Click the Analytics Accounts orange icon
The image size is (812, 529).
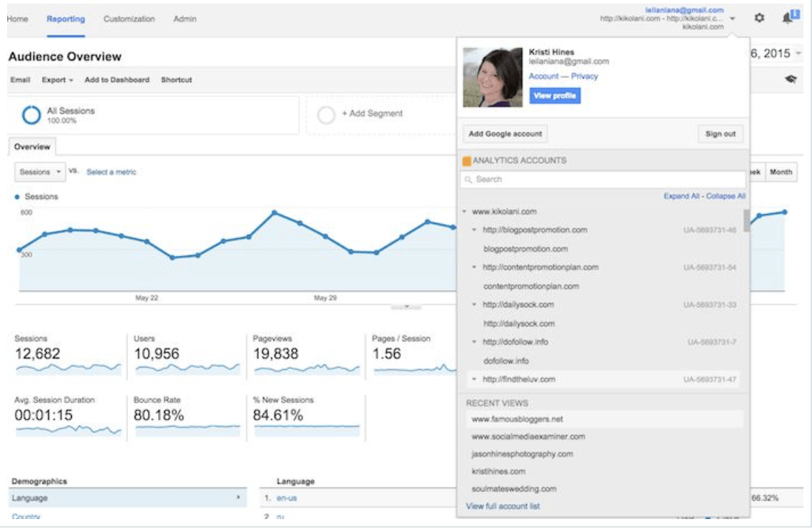(466, 161)
